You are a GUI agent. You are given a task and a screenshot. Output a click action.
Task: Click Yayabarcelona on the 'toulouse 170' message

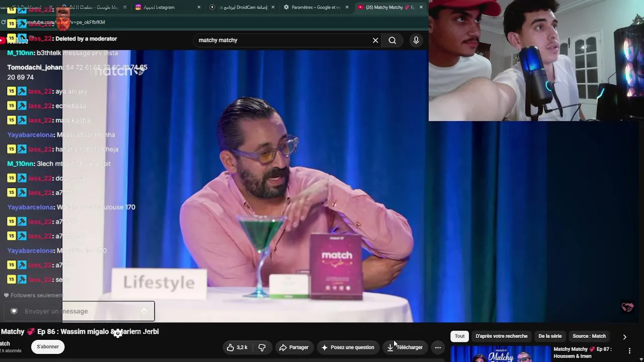pos(30,207)
